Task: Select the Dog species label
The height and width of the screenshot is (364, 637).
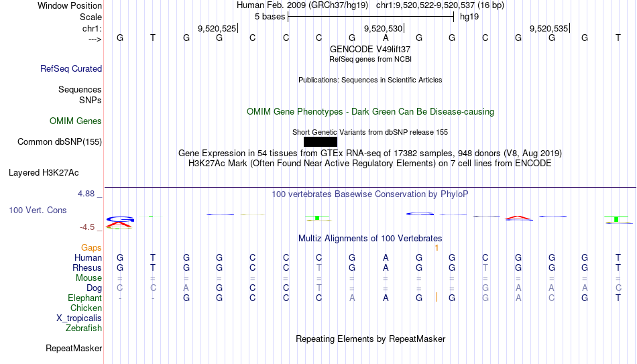Action: pyautogui.click(x=94, y=288)
